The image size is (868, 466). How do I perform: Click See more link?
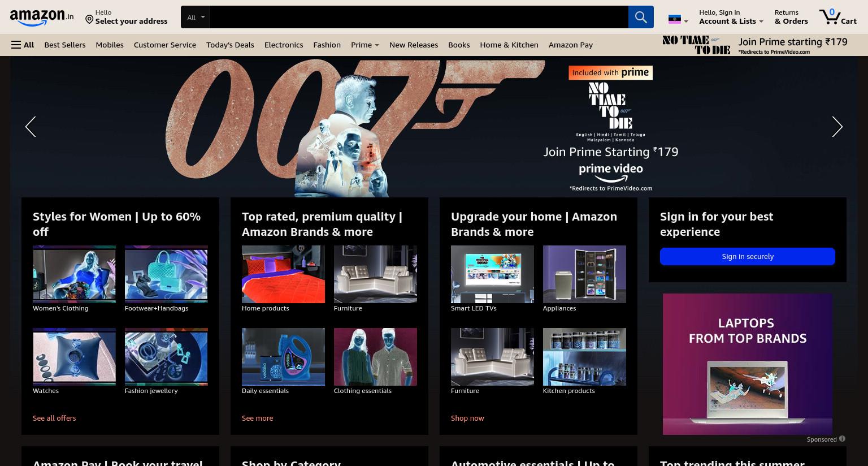(257, 418)
